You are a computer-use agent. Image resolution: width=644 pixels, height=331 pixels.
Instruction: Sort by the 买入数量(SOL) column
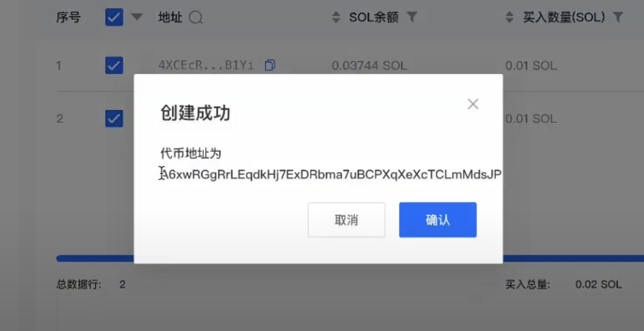(510, 18)
